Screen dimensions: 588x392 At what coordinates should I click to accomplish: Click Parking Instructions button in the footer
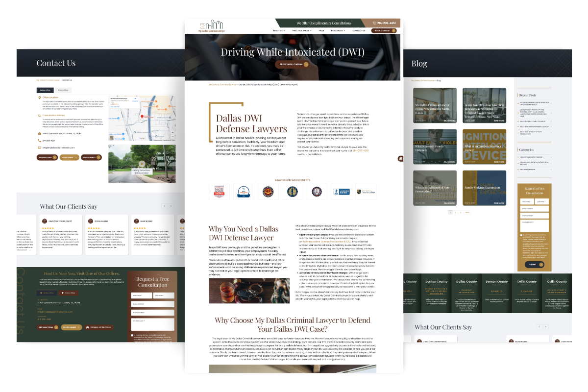[98, 327]
